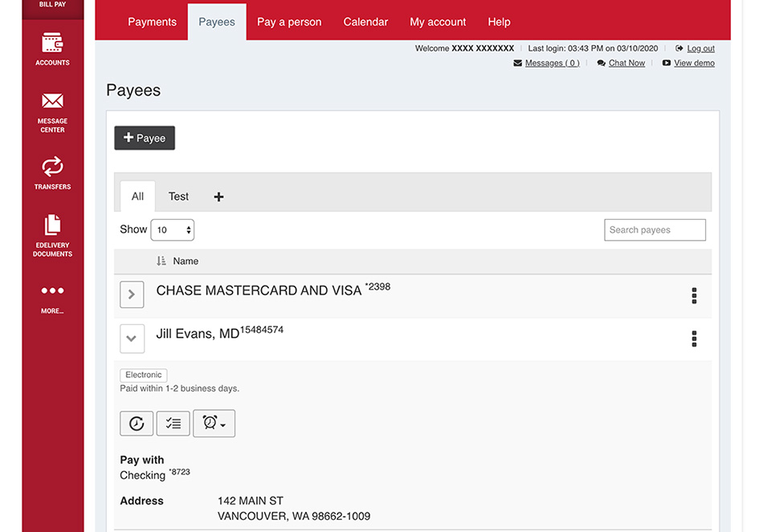The image size is (763, 532).
Task: Open eDelivery Documents in the sidebar
Action: pyautogui.click(x=52, y=235)
